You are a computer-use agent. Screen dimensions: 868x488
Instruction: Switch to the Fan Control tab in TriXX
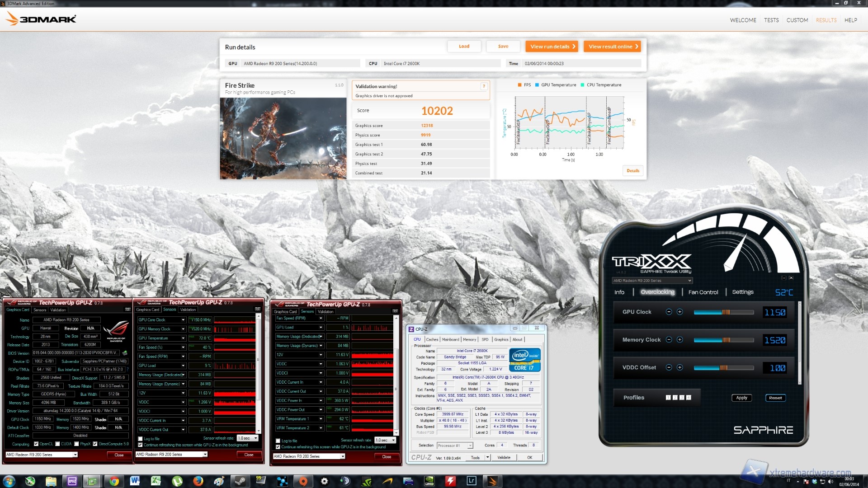tap(703, 292)
